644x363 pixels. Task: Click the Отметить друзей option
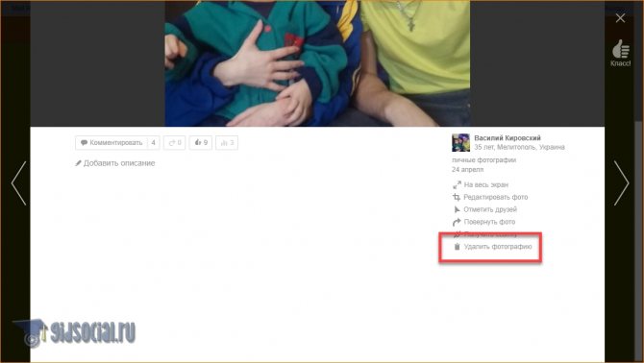point(490,209)
